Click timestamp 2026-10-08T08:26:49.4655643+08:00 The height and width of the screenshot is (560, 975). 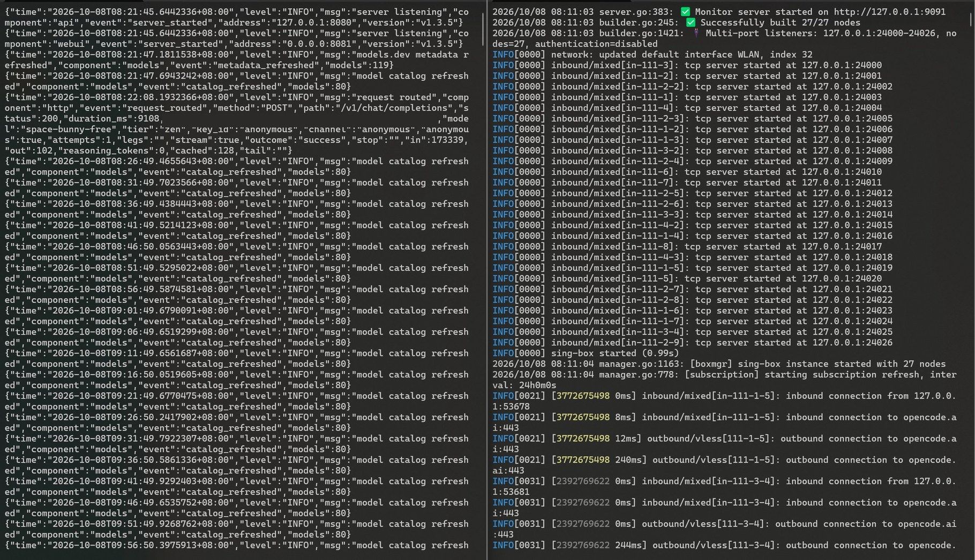141,161
